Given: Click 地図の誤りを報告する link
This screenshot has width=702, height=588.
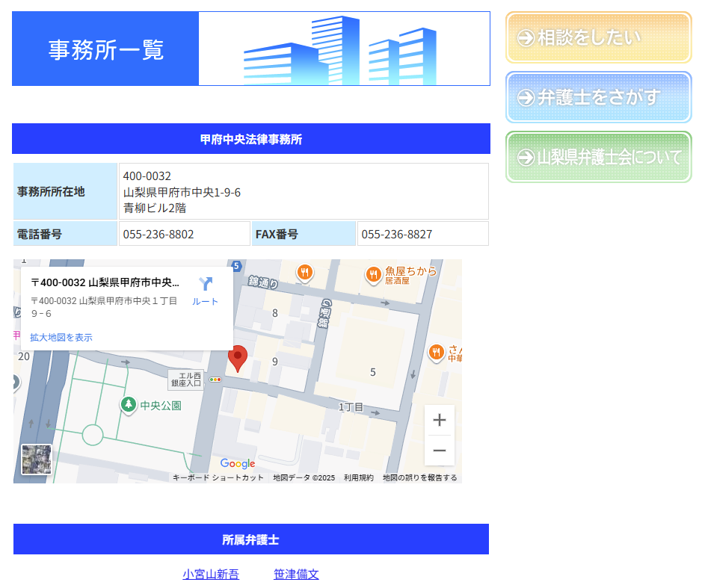Looking at the screenshot, I should [x=419, y=478].
